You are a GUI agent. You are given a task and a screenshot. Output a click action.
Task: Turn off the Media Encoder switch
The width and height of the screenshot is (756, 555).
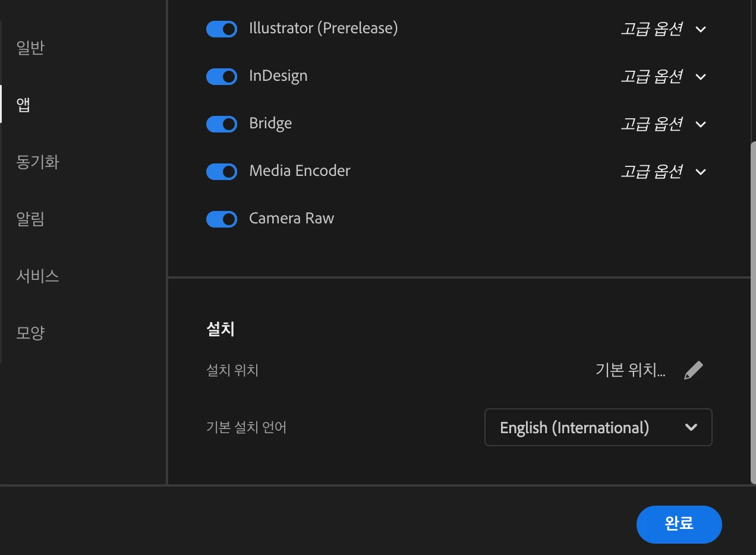click(x=222, y=172)
